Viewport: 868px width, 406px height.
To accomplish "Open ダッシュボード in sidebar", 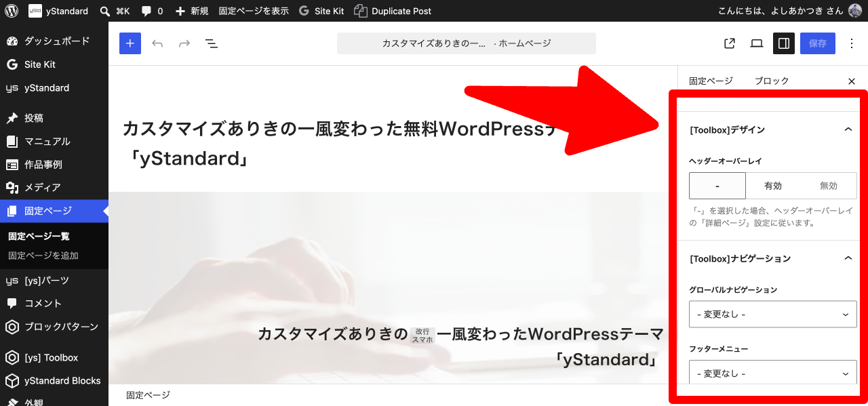I will 54,41.
